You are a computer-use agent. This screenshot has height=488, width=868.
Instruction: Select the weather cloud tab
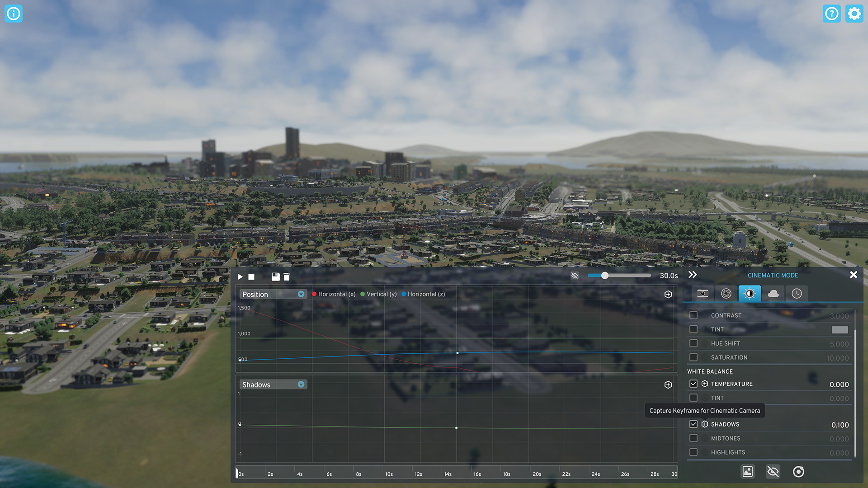pos(774,294)
